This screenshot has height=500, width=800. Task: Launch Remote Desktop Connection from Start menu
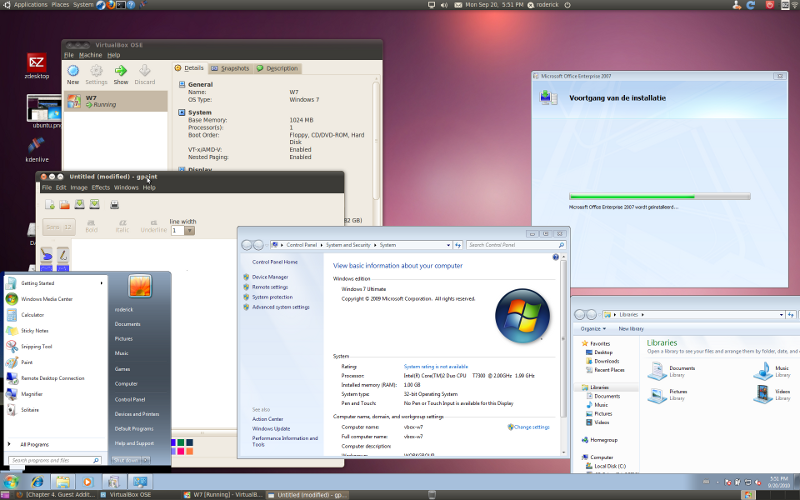pyautogui.click(x=54, y=378)
